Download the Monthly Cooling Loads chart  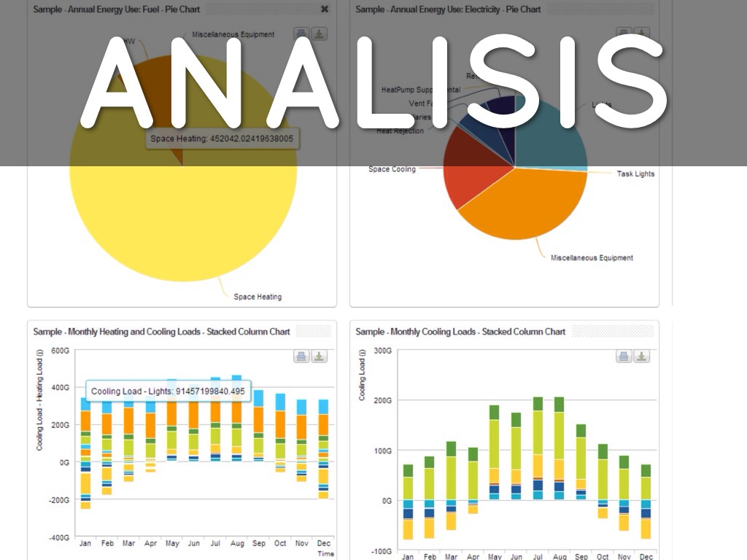[x=641, y=356]
